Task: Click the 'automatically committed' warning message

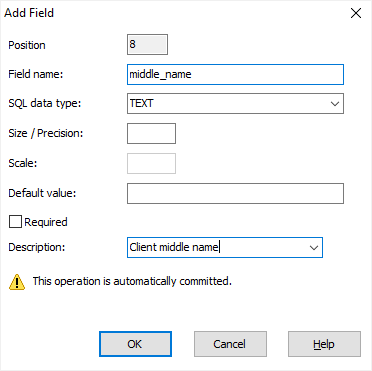Action: (132, 281)
